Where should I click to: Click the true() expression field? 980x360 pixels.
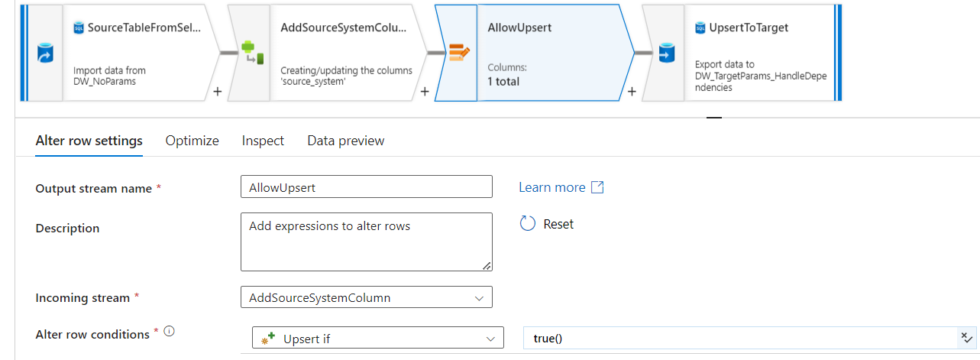pyautogui.click(x=737, y=338)
